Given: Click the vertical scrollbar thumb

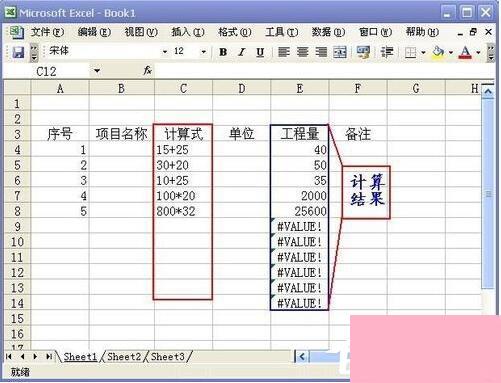Looking at the screenshot, I should pyautogui.click(x=488, y=193).
